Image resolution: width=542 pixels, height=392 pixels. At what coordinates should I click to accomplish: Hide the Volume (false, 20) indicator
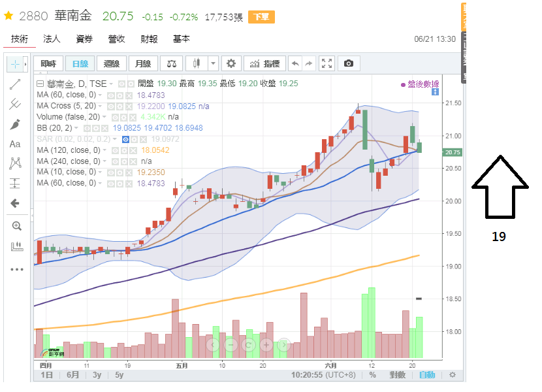(115, 118)
